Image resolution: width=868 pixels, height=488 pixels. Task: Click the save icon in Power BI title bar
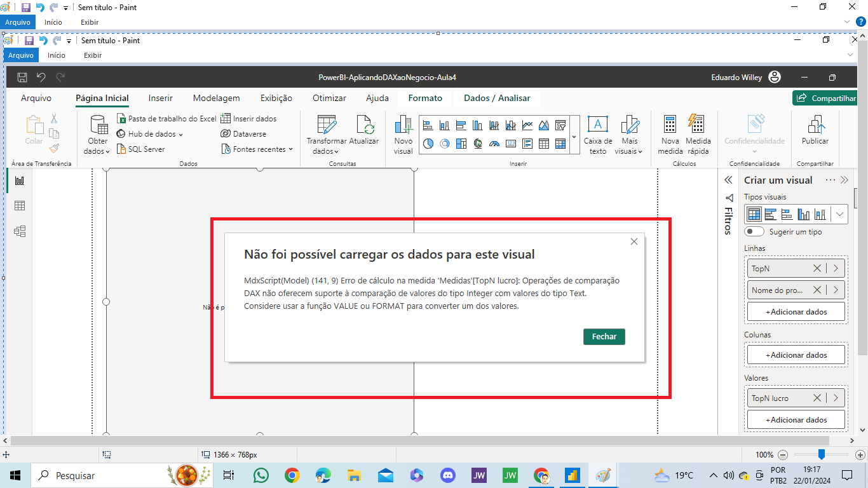click(22, 78)
